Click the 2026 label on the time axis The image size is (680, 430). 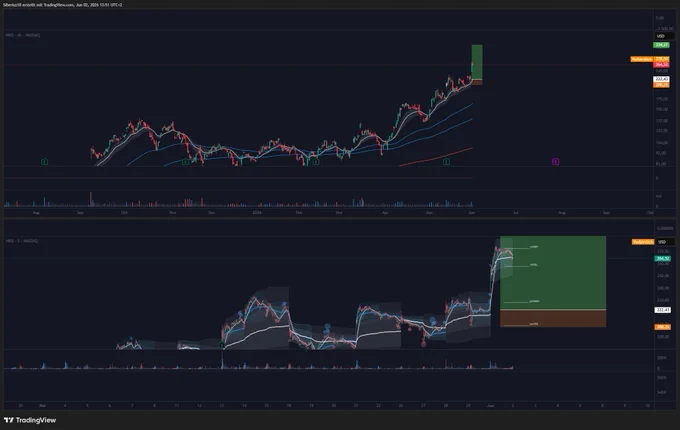coord(257,213)
